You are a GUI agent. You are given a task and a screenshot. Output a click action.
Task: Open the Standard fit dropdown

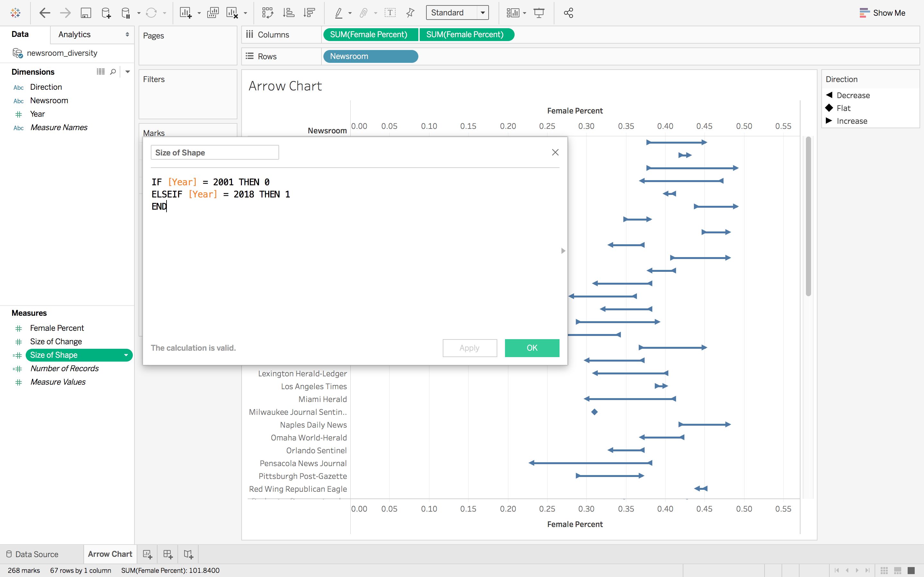[482, 12]
